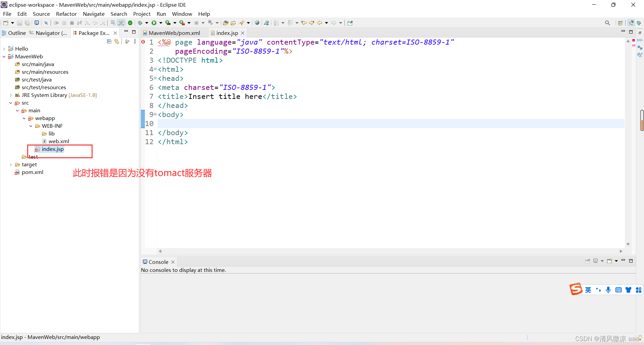Toggle Word Wrap toolbar button

pos(113,23)
